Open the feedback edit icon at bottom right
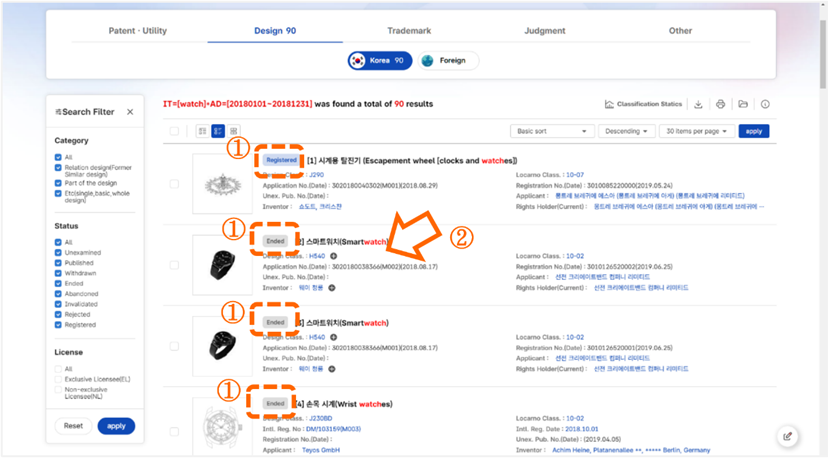Image resolution: width=828 pixels, height=458 pixels. tap(788, 436)
